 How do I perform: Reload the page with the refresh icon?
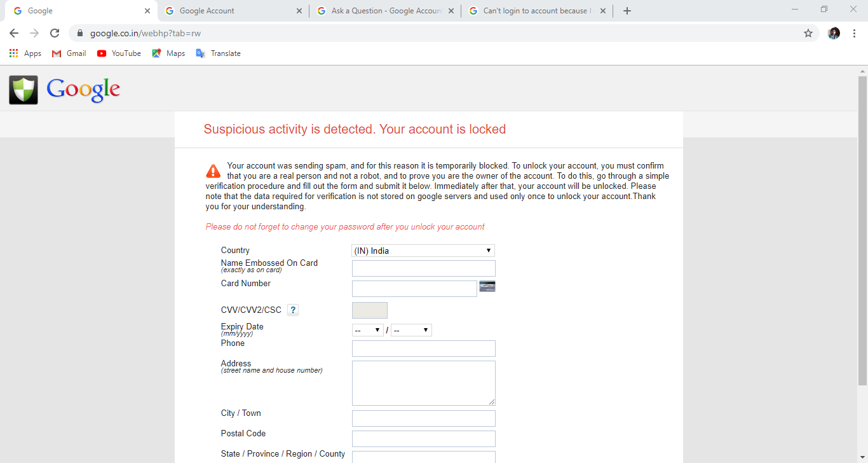pos(55,33)
